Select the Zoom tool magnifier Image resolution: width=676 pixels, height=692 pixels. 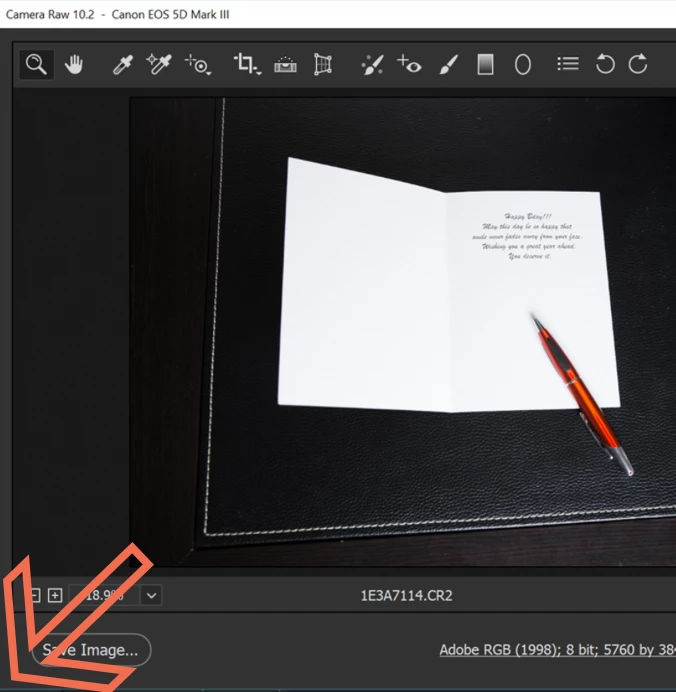(36, 64)
